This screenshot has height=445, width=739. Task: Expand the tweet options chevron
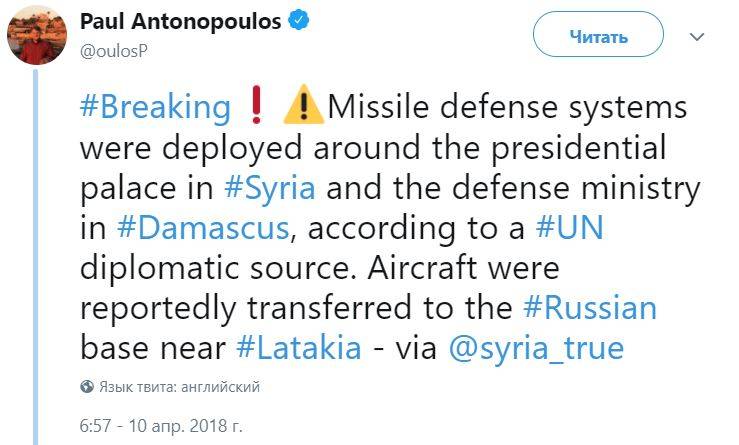click(x=698, y=37)
